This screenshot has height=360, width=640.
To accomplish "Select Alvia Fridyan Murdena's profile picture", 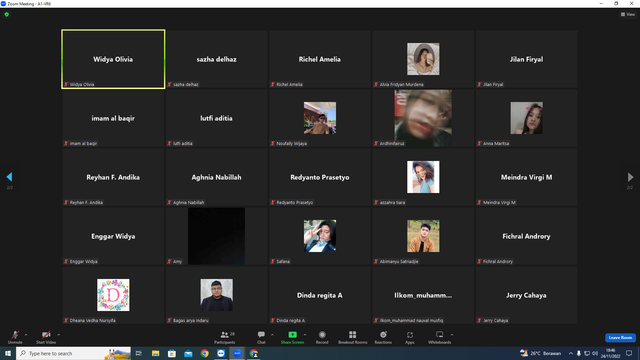I will pos(423,59).
